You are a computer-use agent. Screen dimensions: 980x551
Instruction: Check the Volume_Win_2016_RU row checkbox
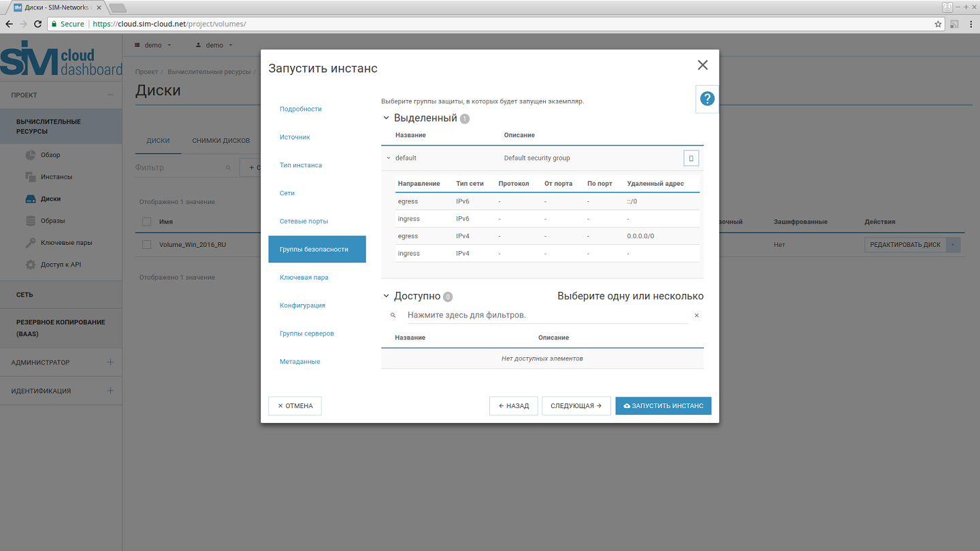tap(146, 245)
